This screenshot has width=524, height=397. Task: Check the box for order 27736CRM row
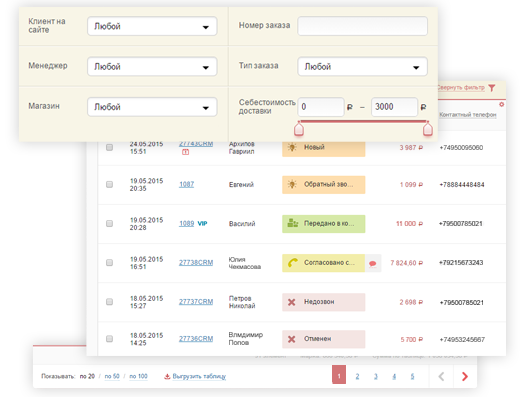tap(109, 339)
